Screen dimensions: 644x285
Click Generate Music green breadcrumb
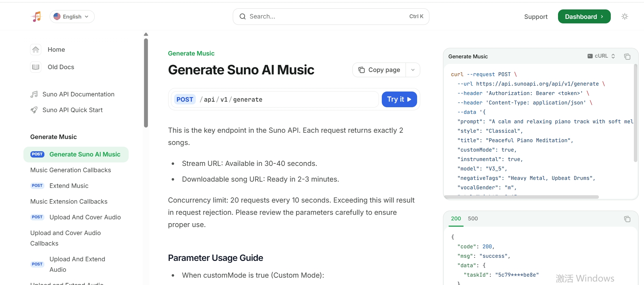tap(191, 53)
